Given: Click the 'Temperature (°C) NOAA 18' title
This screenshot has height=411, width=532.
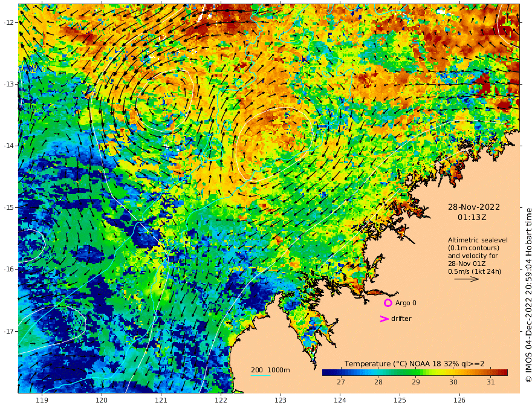Looking at the screenshot, I should click(x=392, y=364).
